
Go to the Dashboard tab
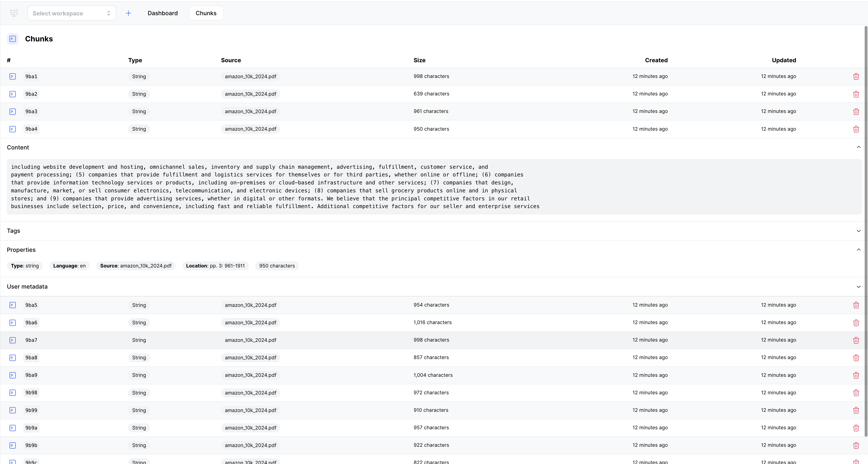[x=163, y=13]
